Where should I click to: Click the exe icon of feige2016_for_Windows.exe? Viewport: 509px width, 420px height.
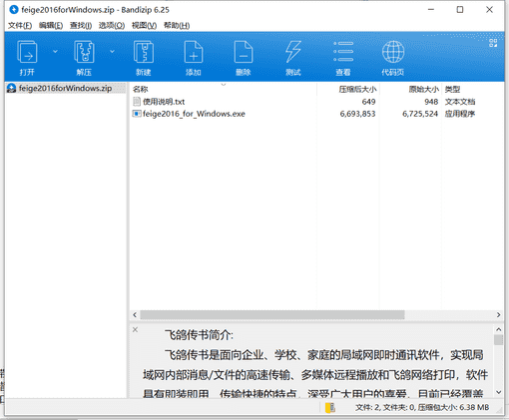pos(137,114)
